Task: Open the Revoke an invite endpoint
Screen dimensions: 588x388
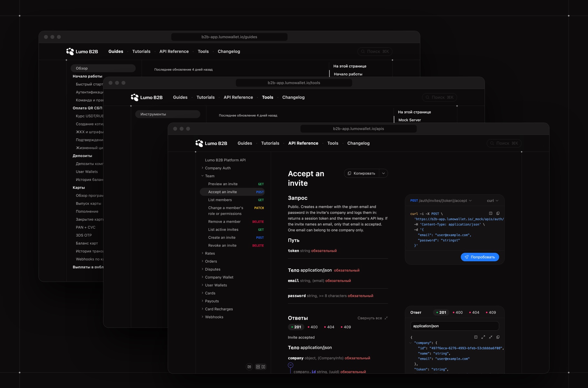Action: (232, 245)
